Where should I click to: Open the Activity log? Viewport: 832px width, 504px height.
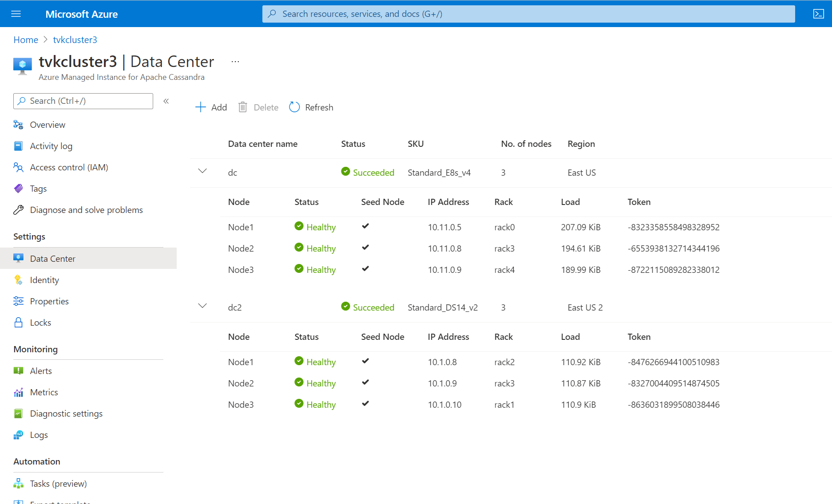51,146
